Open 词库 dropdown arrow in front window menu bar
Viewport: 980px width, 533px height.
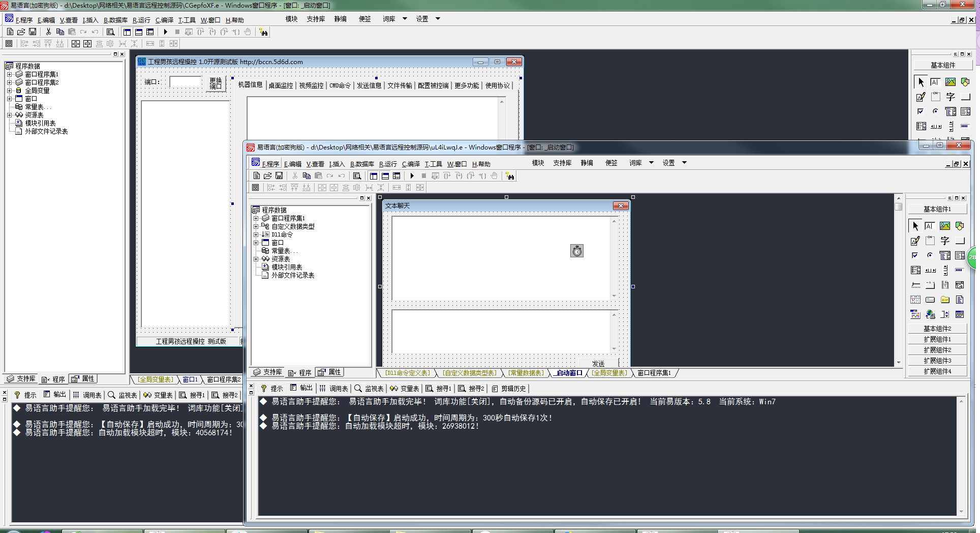click(651, 163)
